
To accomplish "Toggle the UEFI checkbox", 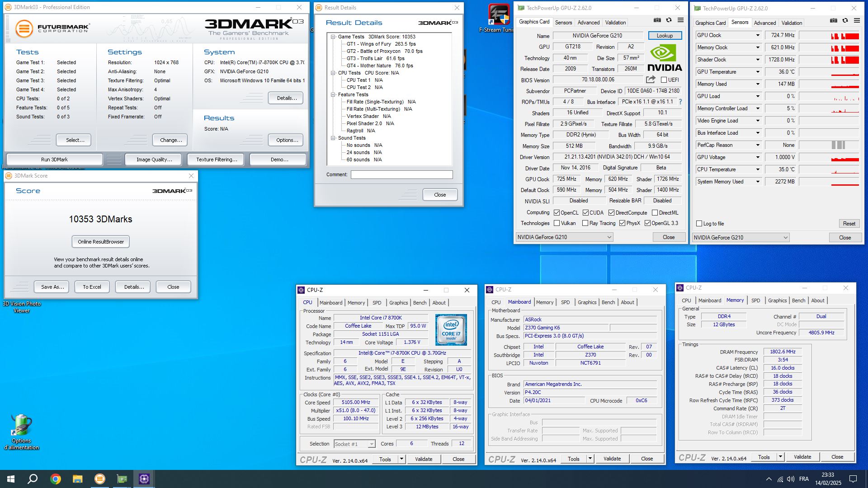I will [664, 80].
